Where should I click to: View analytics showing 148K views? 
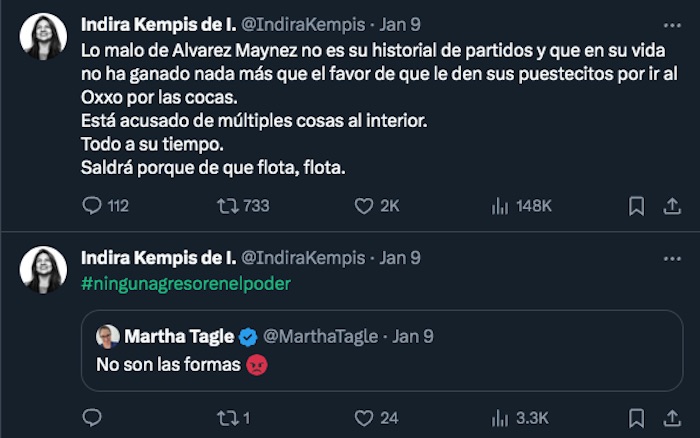point(501,206)
